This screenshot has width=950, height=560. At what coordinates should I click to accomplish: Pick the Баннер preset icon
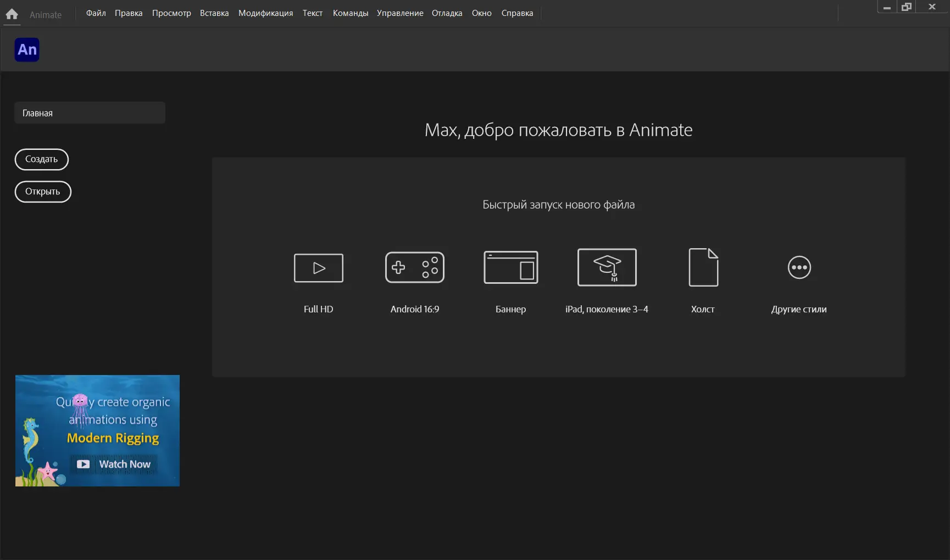pyautogui.click(x=511, y=267)
